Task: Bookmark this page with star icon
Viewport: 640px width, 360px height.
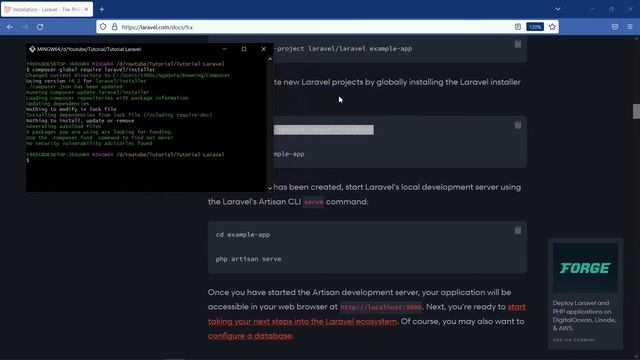Action: click(x=552, y=27)
